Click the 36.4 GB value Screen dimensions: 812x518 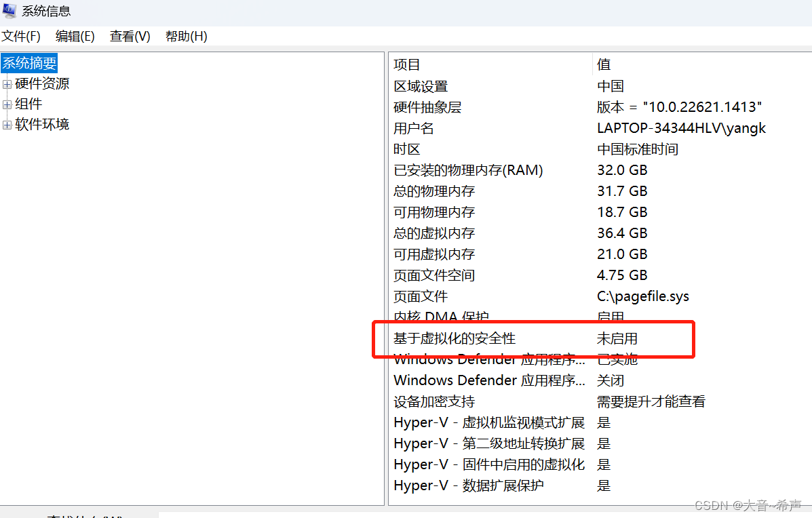tap(622, 233)
